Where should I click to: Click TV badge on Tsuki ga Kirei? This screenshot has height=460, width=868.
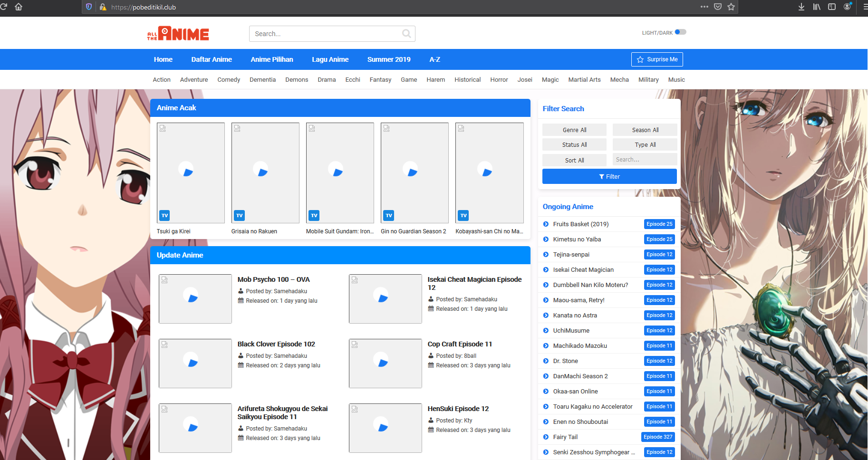tap(164, 215)
